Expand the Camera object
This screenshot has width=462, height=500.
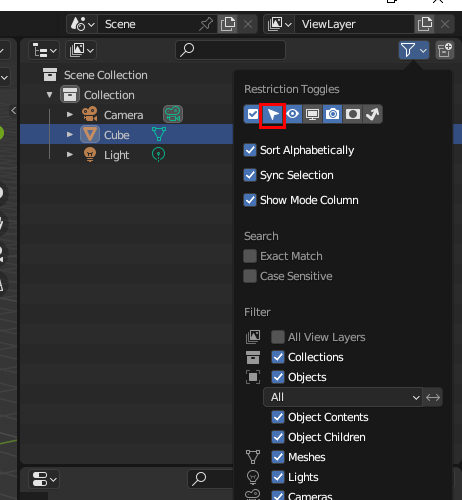pos(70,115)
